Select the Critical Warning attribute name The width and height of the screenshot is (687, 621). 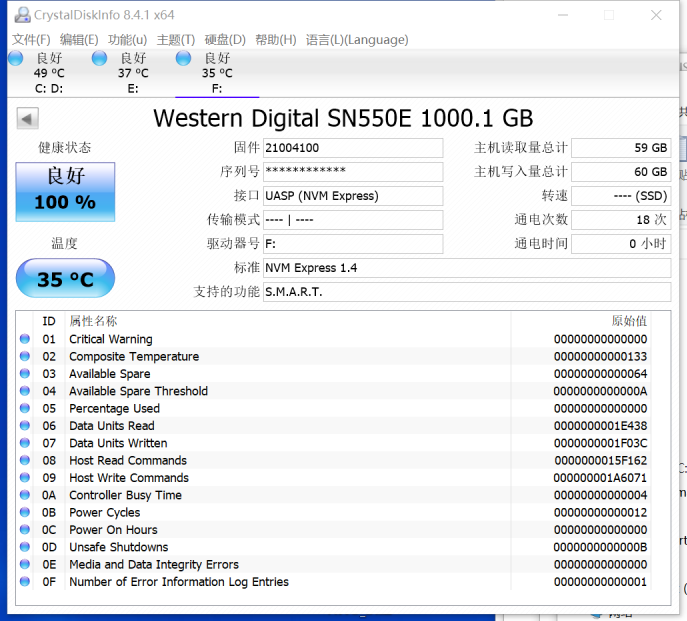(x=111, y=339)
